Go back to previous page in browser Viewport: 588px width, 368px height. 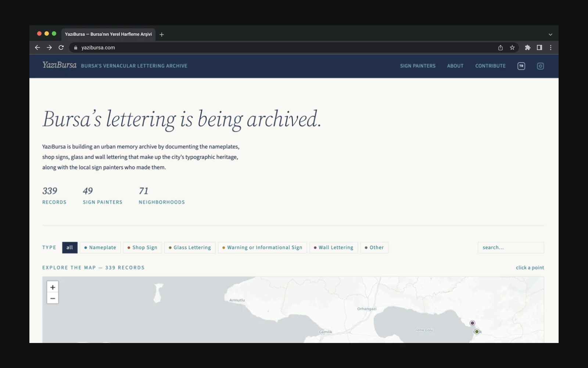[x=37, y=47]
